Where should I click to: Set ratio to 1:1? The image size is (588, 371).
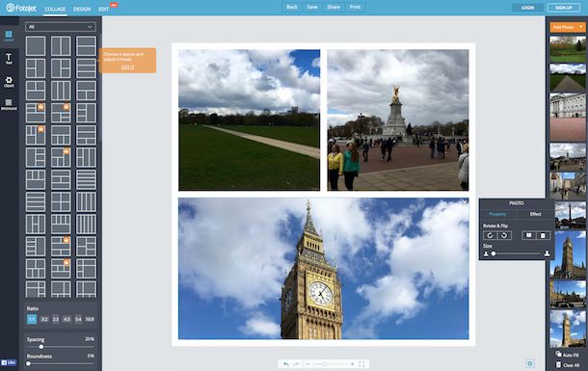tap(32, 319)
